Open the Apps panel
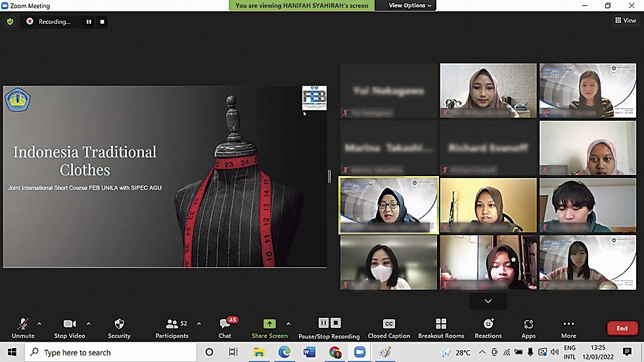The height and width of the screenshot is (362, 644). (x=528, y=328)
